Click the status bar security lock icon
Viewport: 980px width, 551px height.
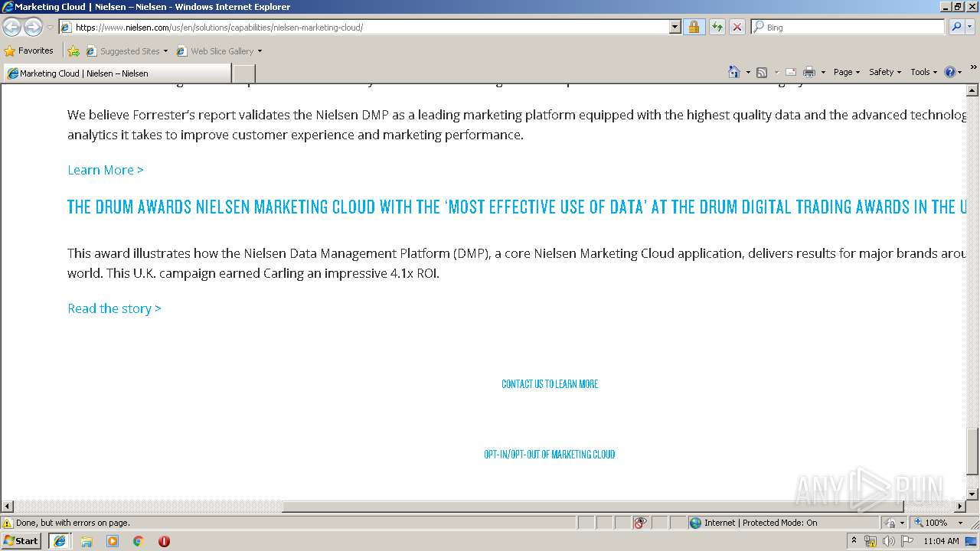(890, 523)
